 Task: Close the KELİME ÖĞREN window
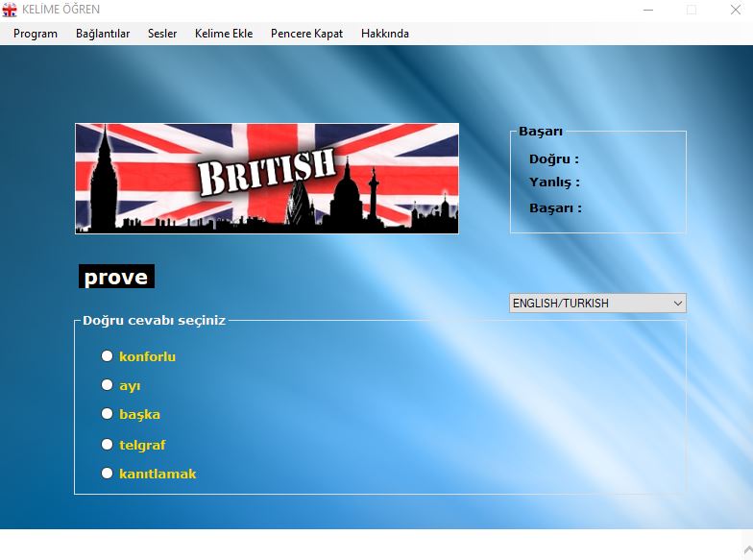pos(736,10)
